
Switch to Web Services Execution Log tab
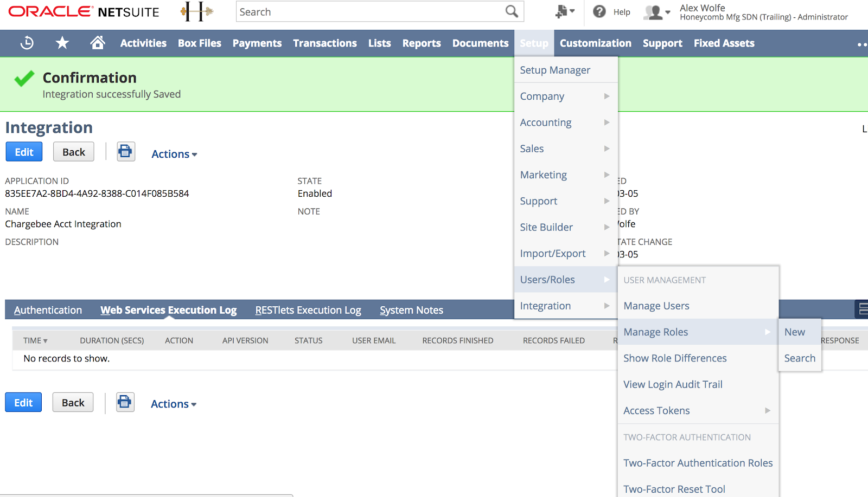168,310
